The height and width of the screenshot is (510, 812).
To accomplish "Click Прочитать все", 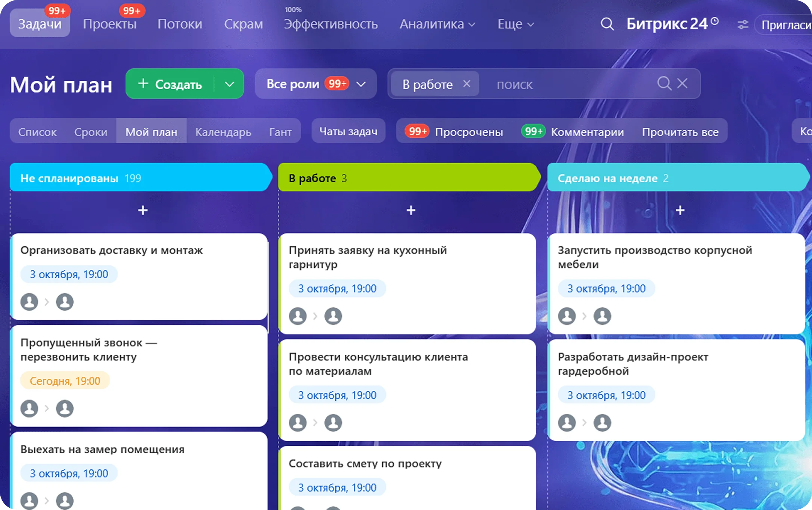I will [680, 132].
